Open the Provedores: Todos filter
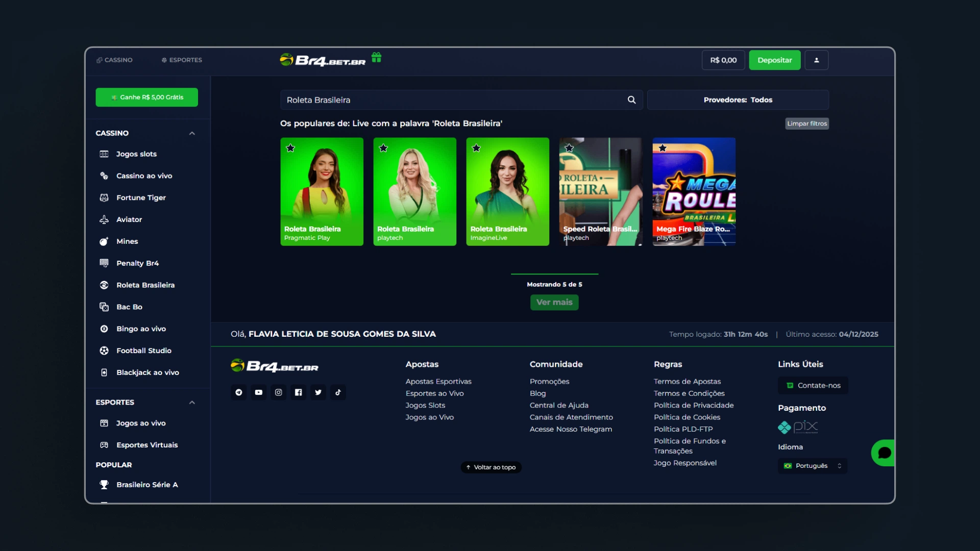Screen dimensions: 980x551 pyautogui.click(x=738, y=100)
